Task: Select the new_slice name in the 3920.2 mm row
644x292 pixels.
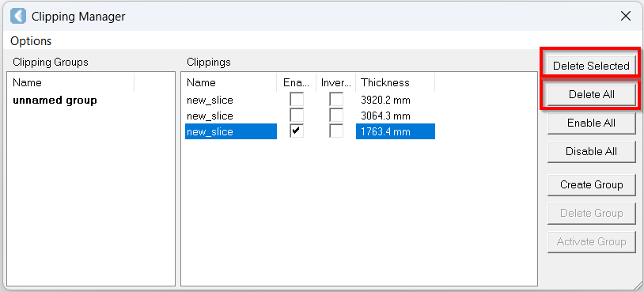Action: [x=210, y=100]
